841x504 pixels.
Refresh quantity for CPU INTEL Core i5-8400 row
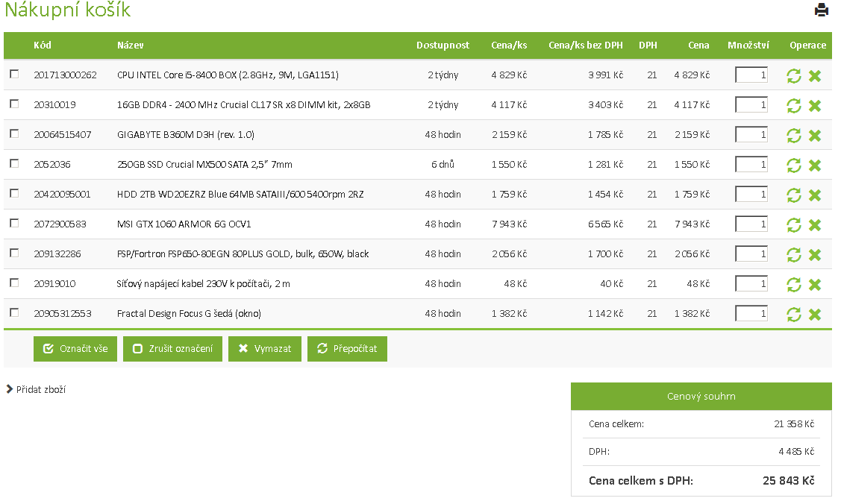coord(794,76)
